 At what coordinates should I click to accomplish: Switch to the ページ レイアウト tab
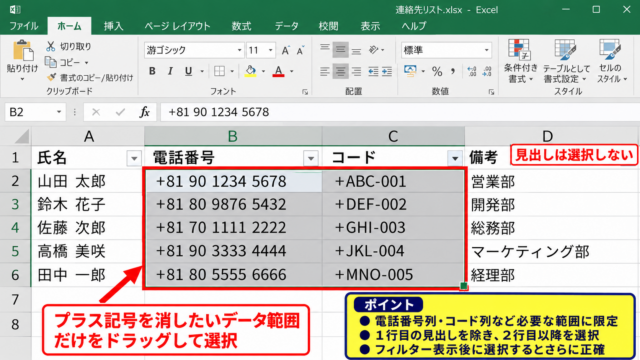click(x=178, y=26)
